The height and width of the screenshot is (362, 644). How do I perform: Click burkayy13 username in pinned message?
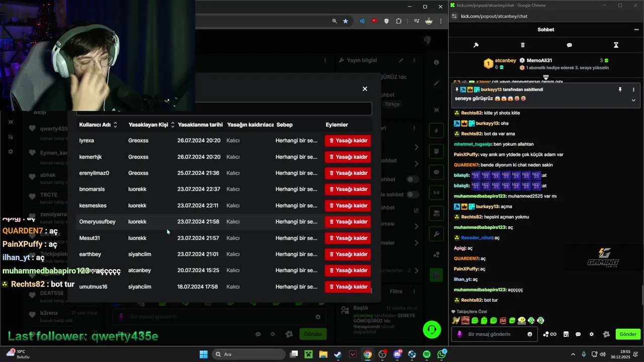[x=492, y=89]
